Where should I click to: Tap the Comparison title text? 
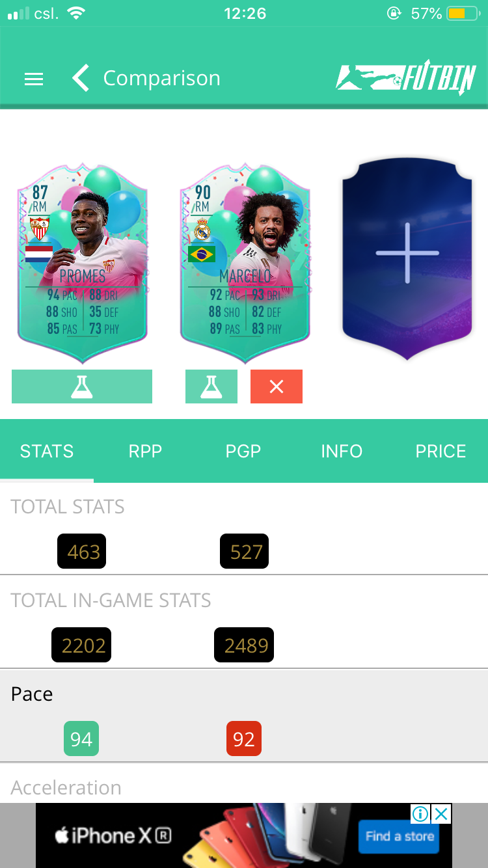161,78
